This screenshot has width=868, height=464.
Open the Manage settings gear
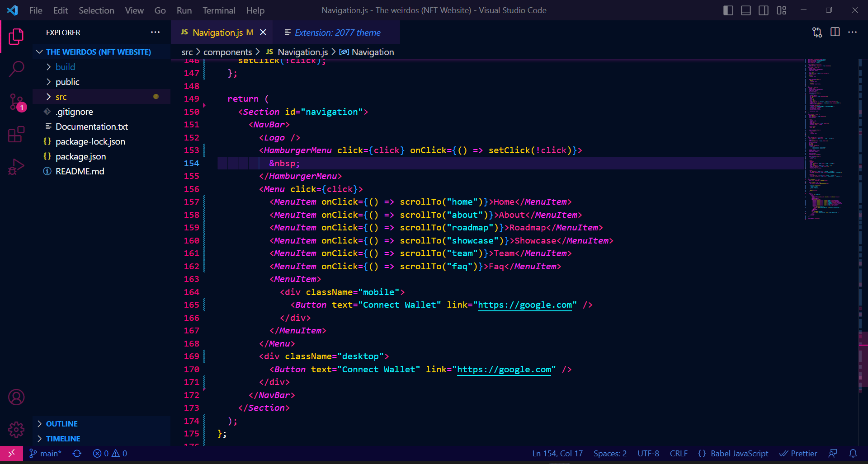[16, 429]
